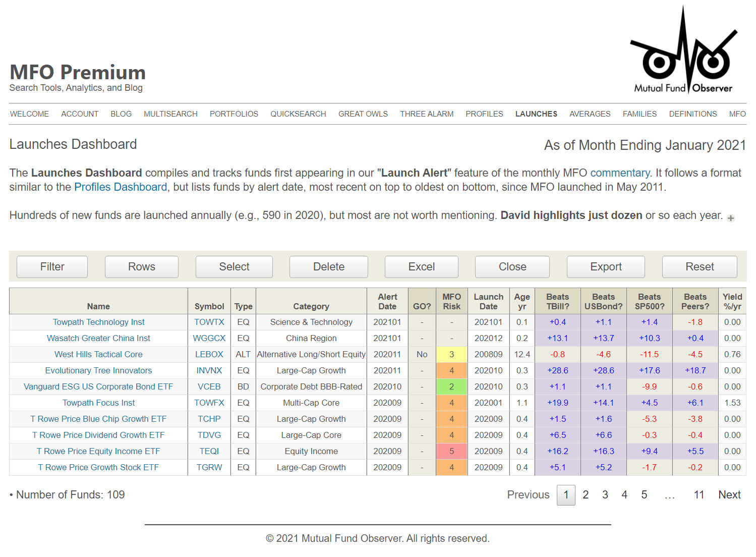Click the Rows button
This screenshot has width=756, height=557.
(x=142, y=267)
